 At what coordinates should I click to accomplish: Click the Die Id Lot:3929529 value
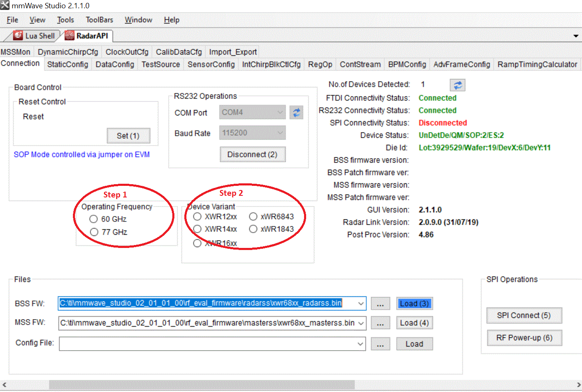coord(485,148)
